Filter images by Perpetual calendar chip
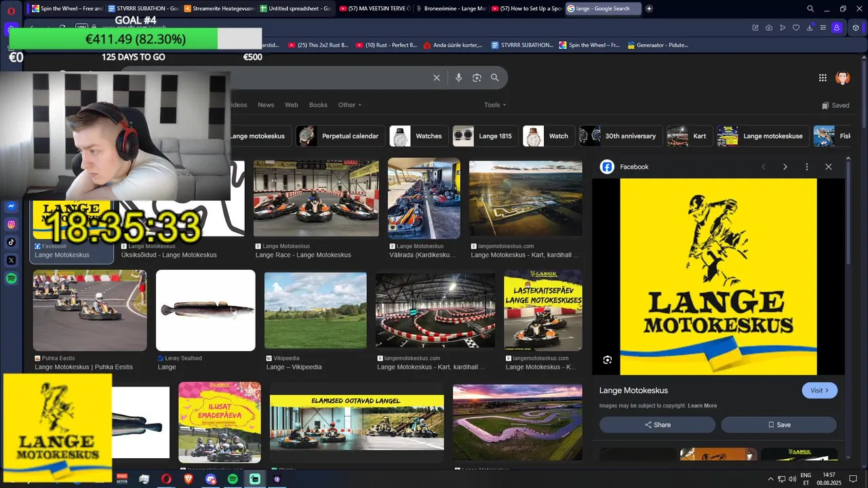Viewport: 868px width, 488px height. tap(340, 136)
